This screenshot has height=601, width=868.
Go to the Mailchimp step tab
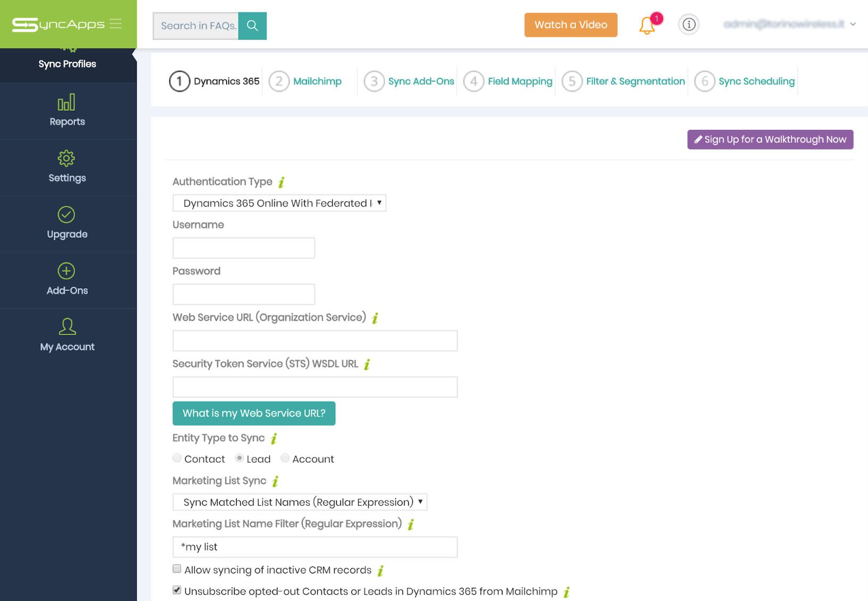(x=317, y=81)
